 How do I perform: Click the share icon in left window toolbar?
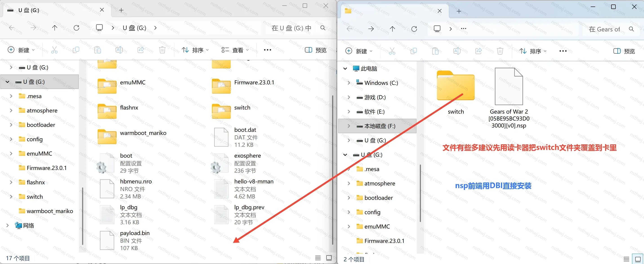pos(141,50)
